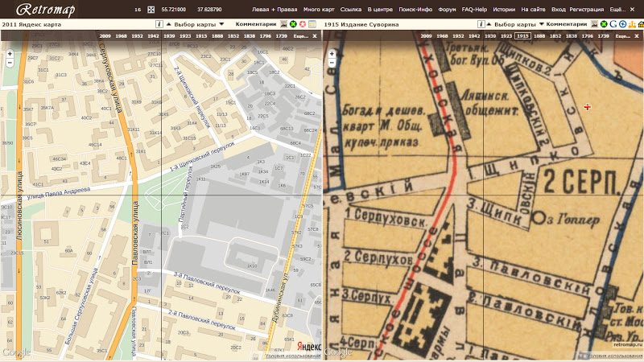Expand more years with Еще in left panel
The image size is (644, 362).
pyautogui.click(x=300, y=36)
